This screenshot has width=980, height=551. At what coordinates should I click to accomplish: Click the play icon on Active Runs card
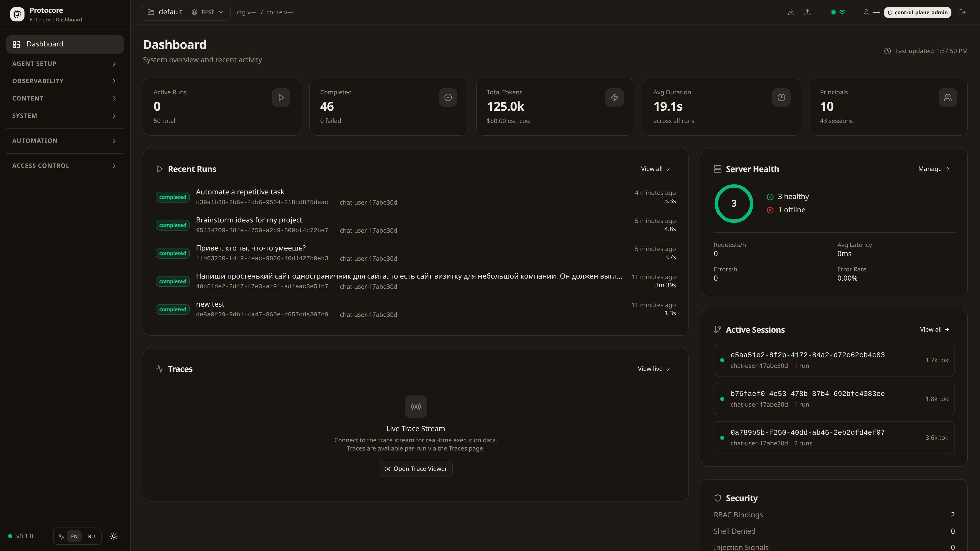(281, 97)
